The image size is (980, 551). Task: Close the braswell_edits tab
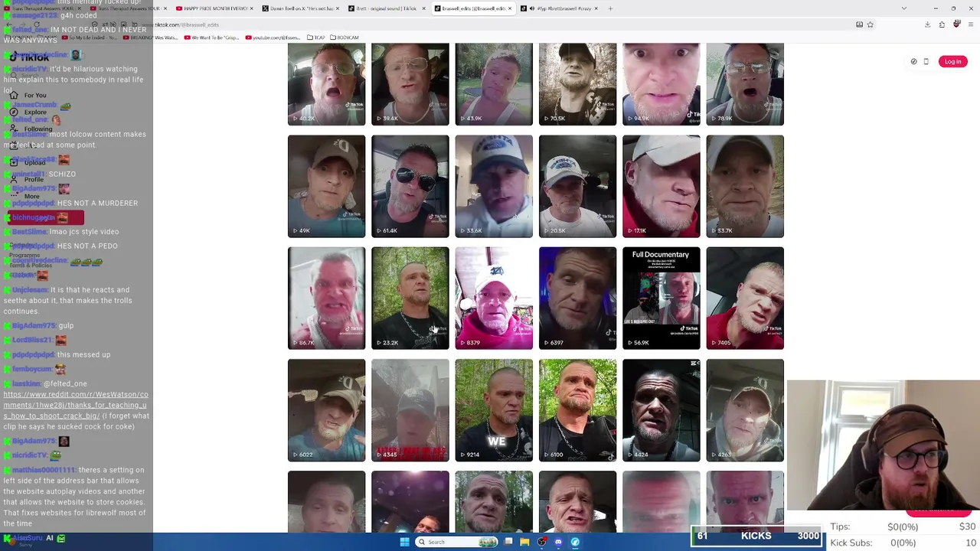pos(510,8)
